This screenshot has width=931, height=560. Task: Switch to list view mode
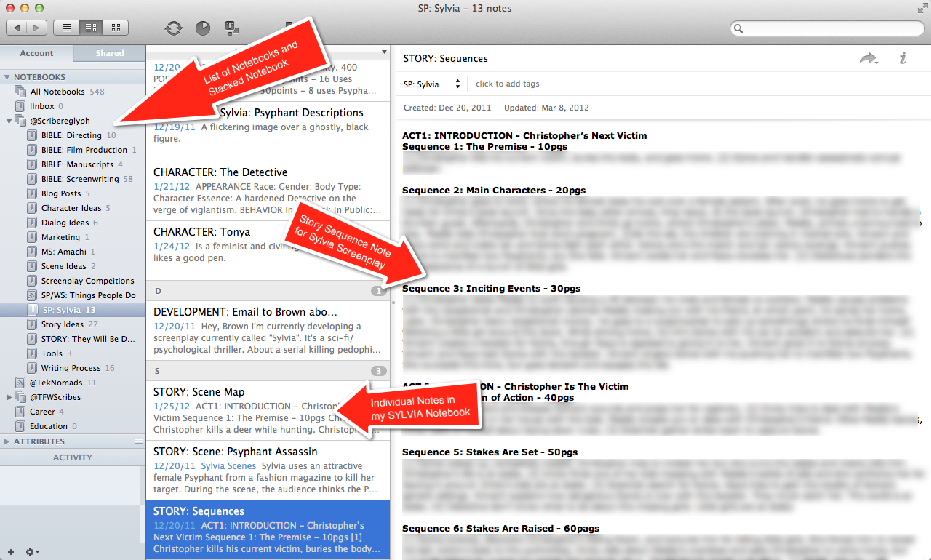(67, 28)
